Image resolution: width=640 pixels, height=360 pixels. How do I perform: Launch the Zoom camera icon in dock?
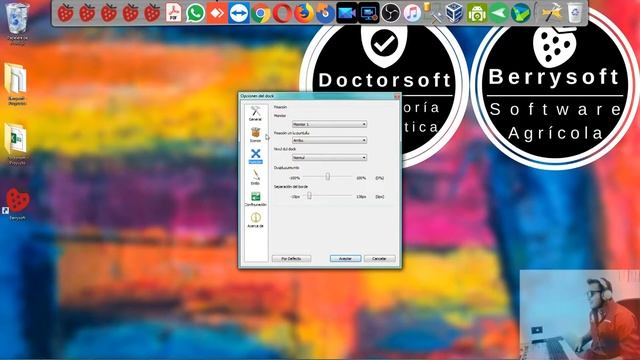point(347,13)
